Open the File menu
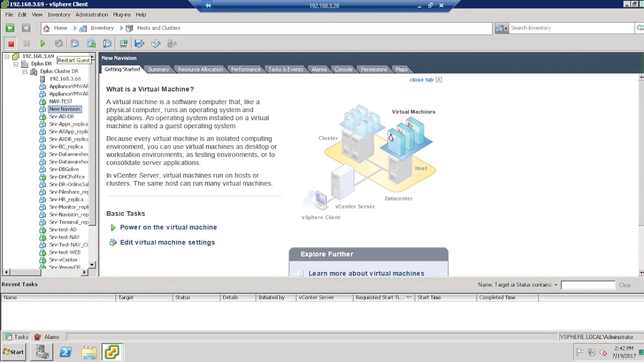The height and width of the screenshot is (362, 644). coord(9,15)
